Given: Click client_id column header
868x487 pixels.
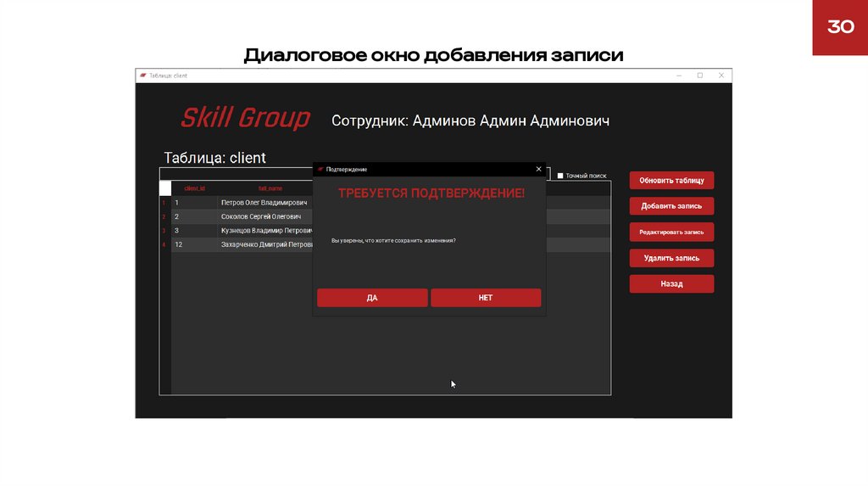Looking at the screenshot, I should coord(194,188).
